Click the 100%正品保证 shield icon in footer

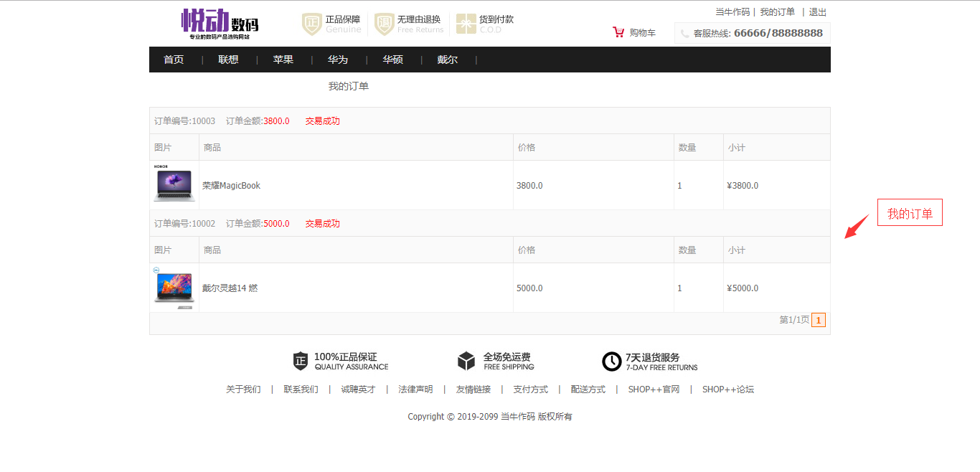[x=301, y=362]
